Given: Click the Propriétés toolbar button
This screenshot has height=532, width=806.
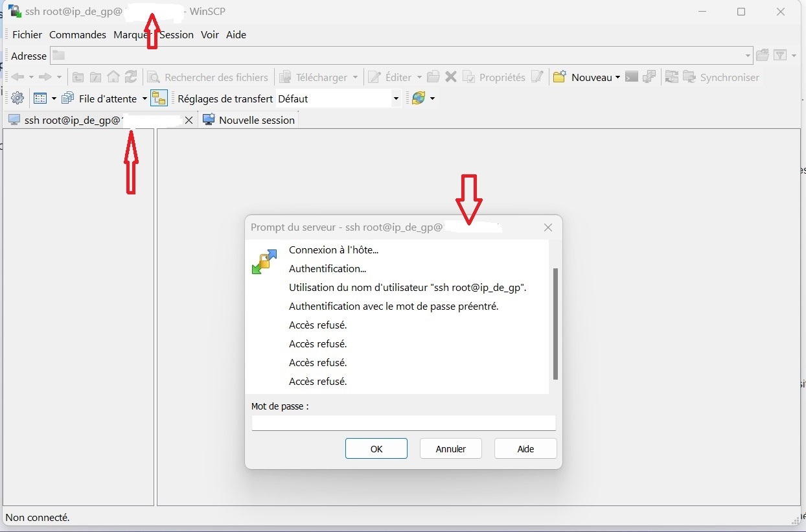Looking at the screenshot, I should 494,77.
